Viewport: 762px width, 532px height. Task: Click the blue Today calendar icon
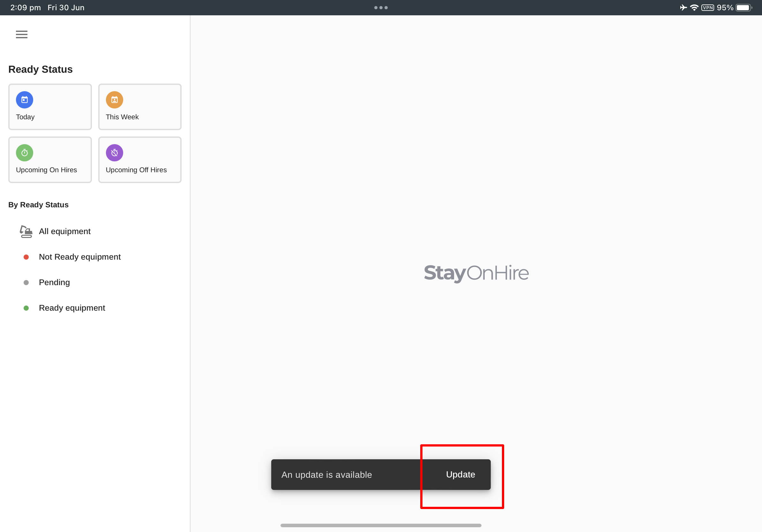pos(25,100)
